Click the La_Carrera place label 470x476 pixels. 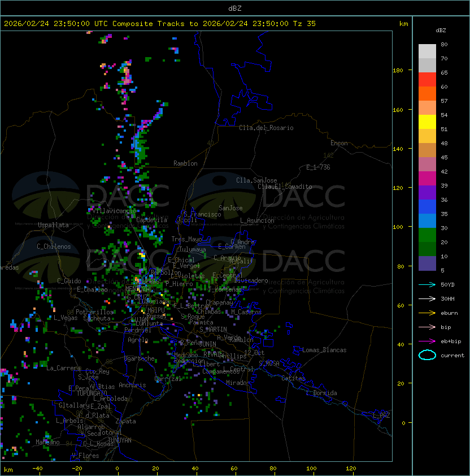(64, 368)
